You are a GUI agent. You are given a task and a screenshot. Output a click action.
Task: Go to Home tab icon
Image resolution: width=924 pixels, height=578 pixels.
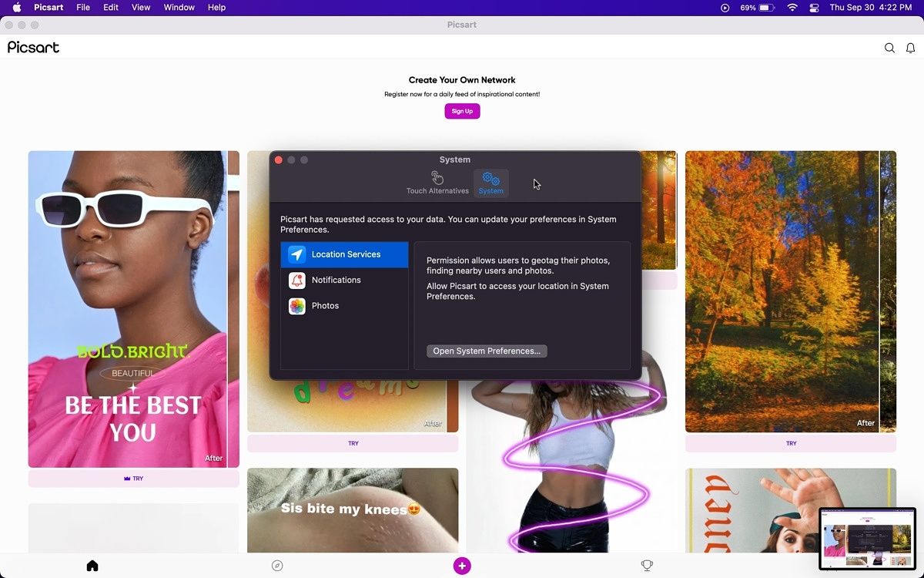(x=92, y=566)
